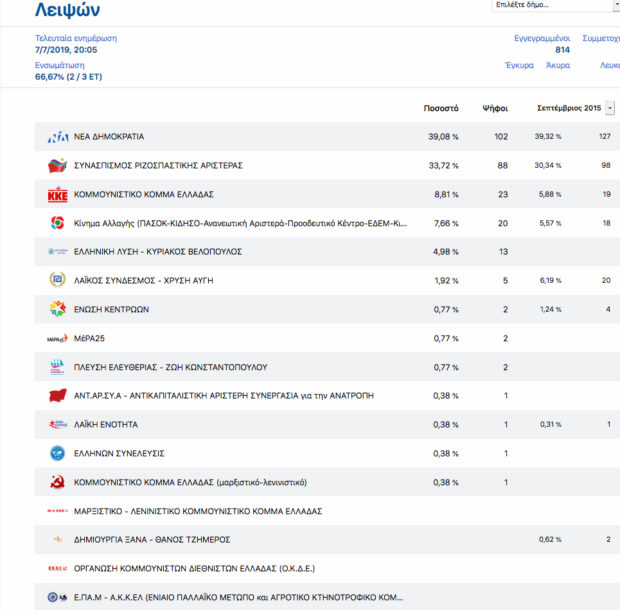Click the Δημιουργία Ξανά logo

pyautogui.click(x=58, y=539)
